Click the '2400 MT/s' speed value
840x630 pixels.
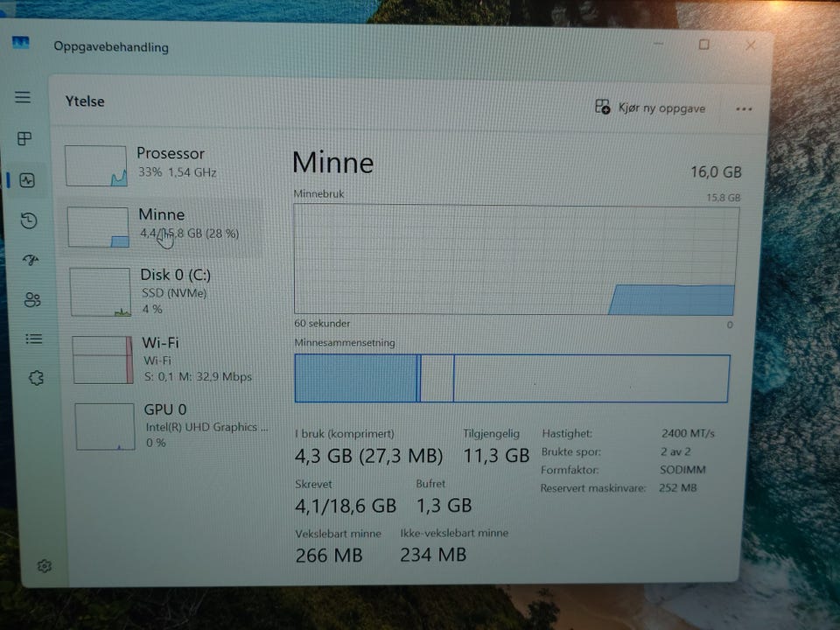[x=688, y=433]
